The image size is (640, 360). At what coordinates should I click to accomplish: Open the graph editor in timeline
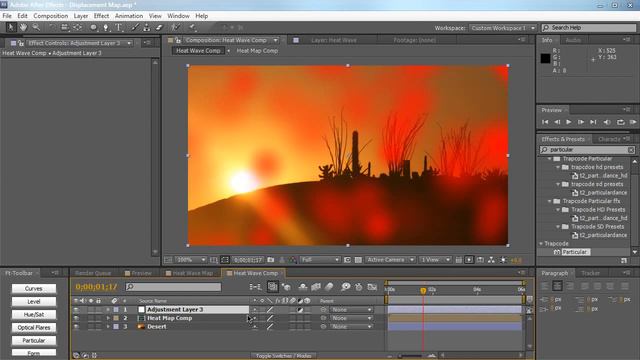pyautogui.click(x=372, y=287)
